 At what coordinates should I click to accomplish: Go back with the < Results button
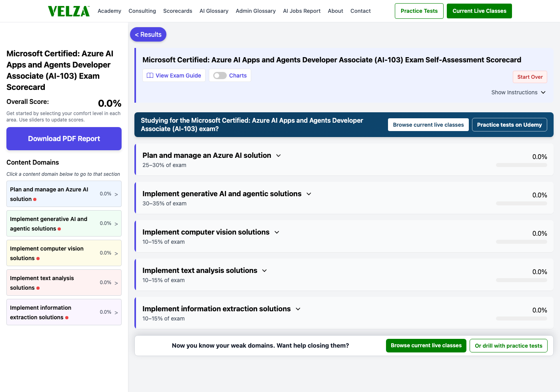click(x=148, y=34)
